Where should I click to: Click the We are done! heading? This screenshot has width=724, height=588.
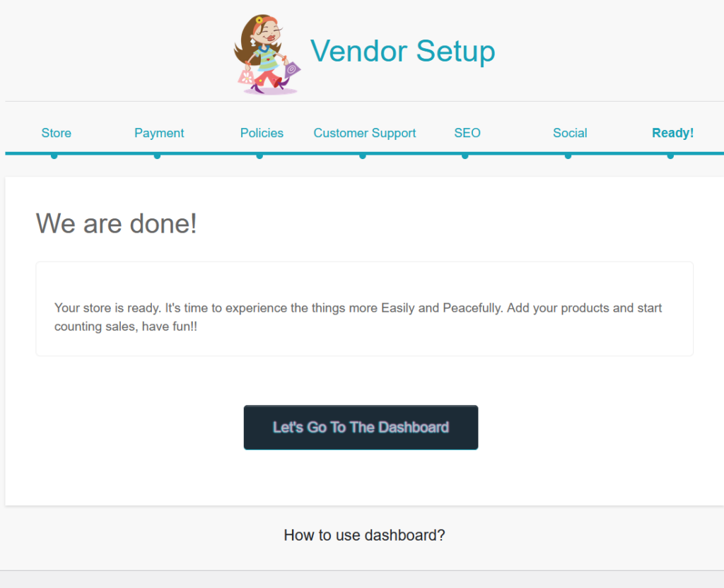[x=117, y=224]
